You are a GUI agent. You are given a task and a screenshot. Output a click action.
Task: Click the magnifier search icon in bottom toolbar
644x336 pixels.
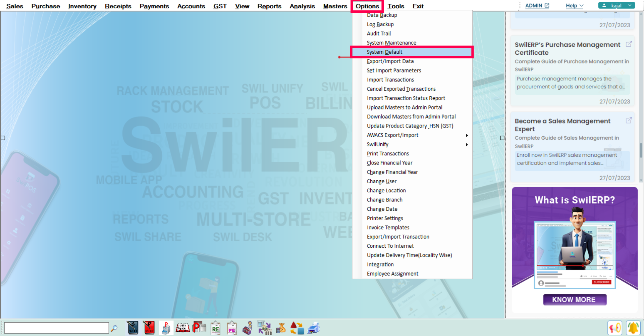114,328
